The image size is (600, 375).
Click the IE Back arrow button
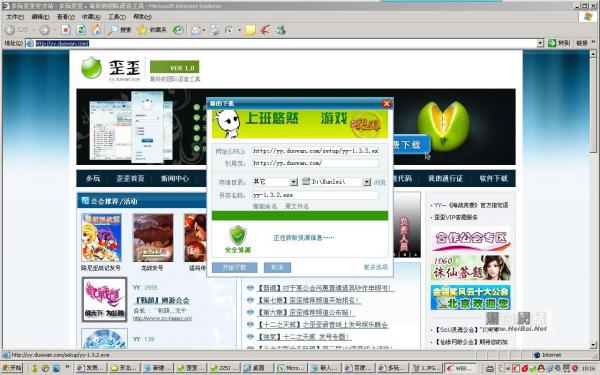tap(10, 30)
